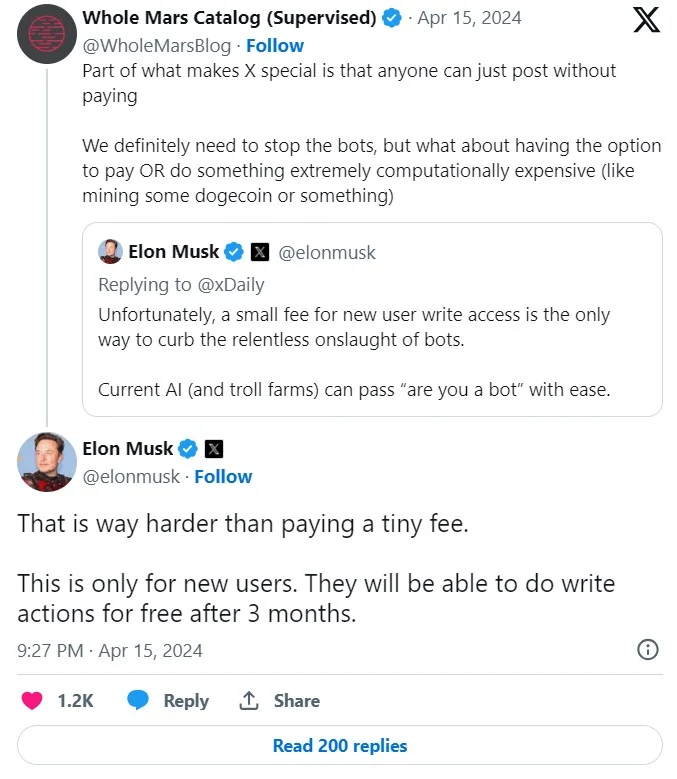Follow the @elonmusk account

click(x=223, y=477)
